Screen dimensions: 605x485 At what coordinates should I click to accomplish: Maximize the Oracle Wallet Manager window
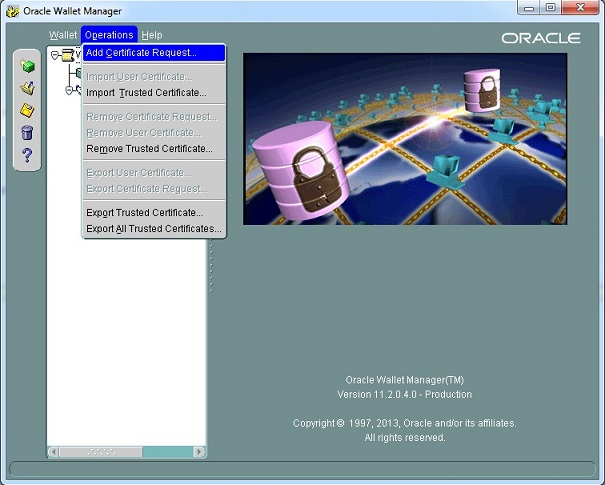pyautogui.click(x=551, y=8)
